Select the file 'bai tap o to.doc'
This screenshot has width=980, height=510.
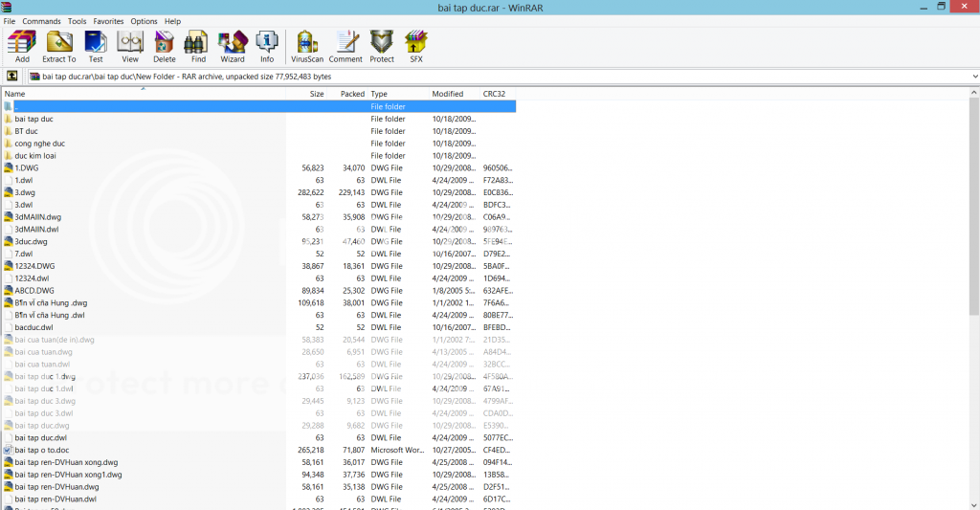(x=41, y=450)
